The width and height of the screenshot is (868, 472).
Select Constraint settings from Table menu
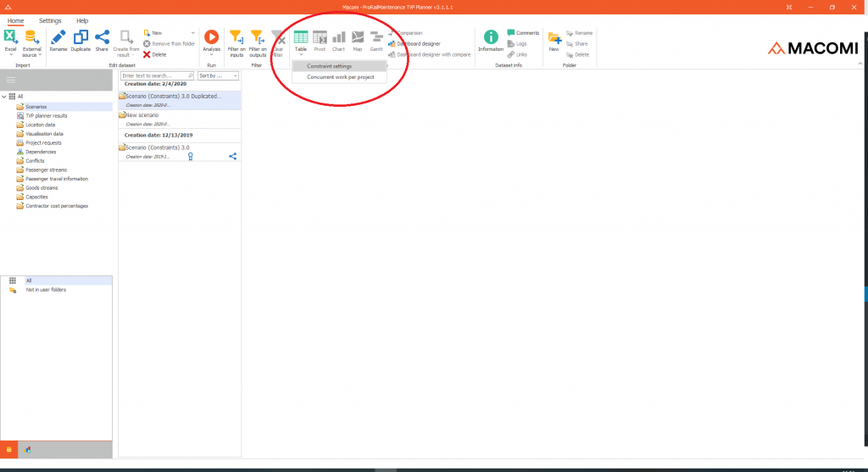coord(329,66)
